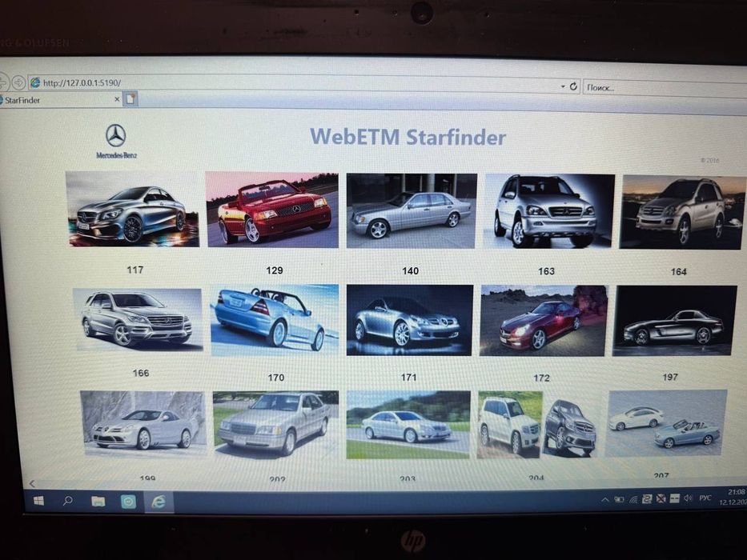Open the red convertible 129 thumbnail
The width and height of the screenshot is (747, 560).
point(272,210)
